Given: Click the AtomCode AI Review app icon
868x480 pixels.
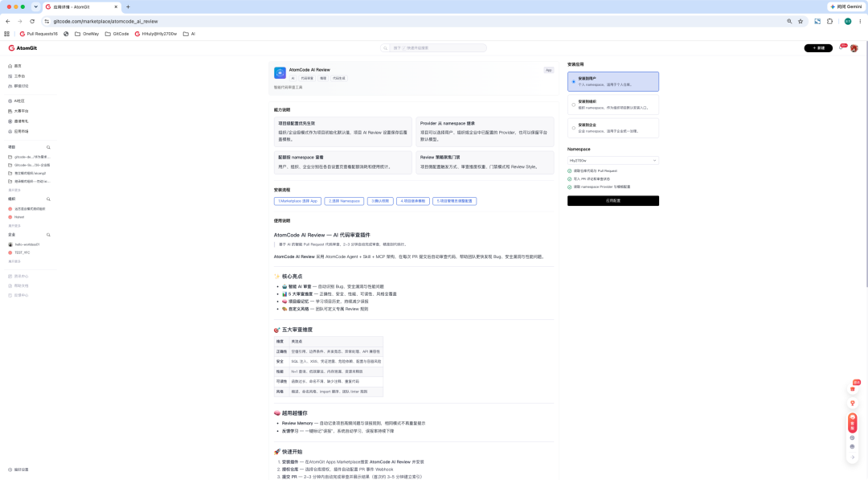Looking at the screenshot, I should coord(280,72).
